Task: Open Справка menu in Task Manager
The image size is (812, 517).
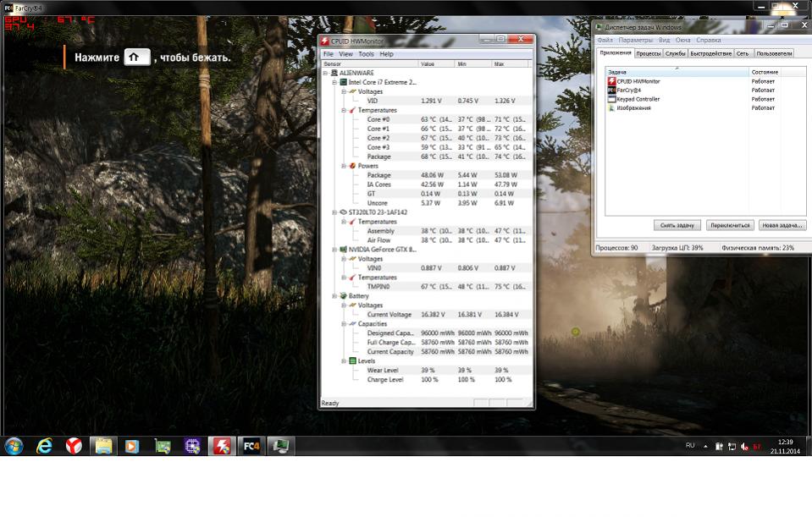Action: (x=709, y=40)
